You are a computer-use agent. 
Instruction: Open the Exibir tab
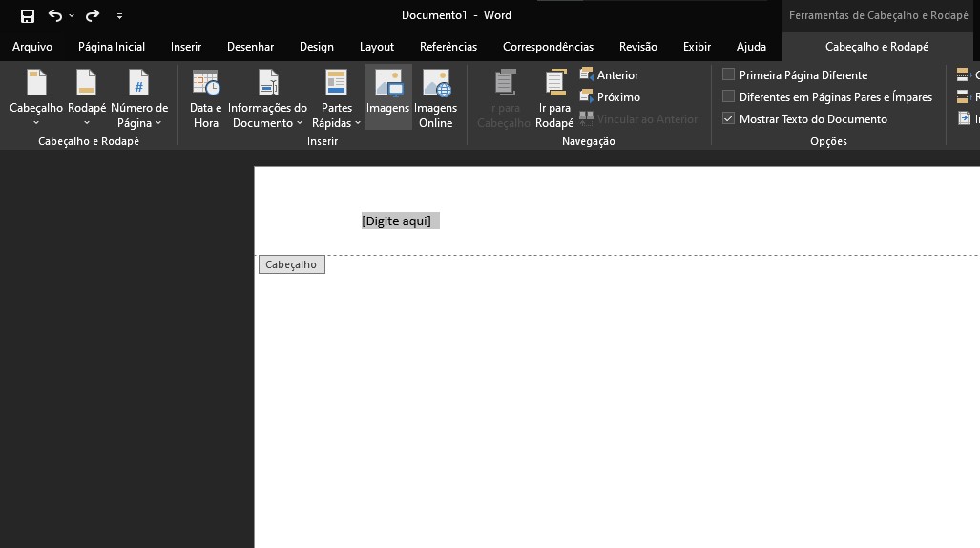click(x=697, y=46)
